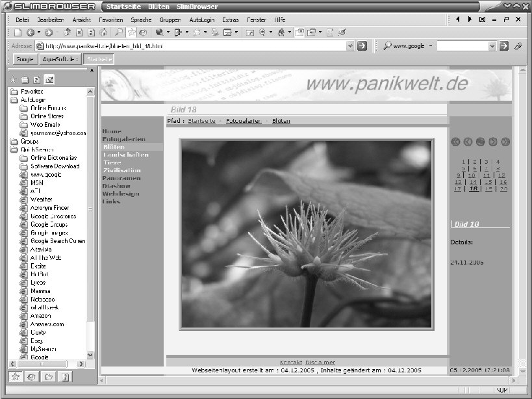
Task: Click the Home icon in the toolbar
Action: [103, 32]
